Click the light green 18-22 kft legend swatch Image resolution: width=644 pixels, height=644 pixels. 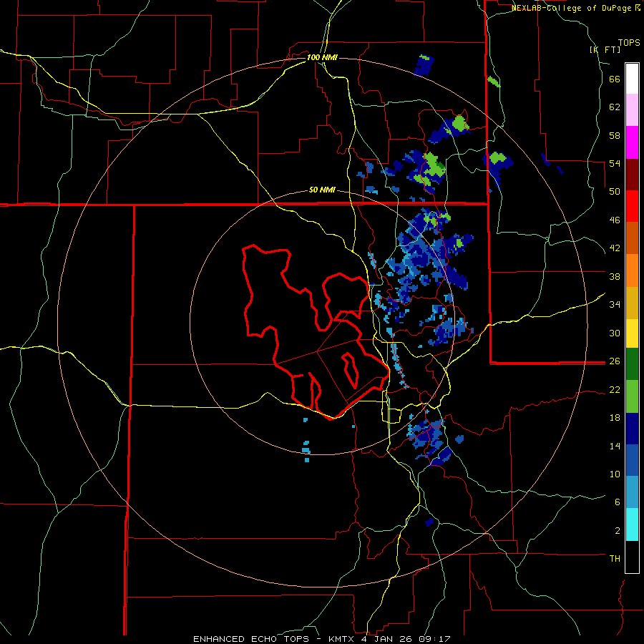click(632, 396)
